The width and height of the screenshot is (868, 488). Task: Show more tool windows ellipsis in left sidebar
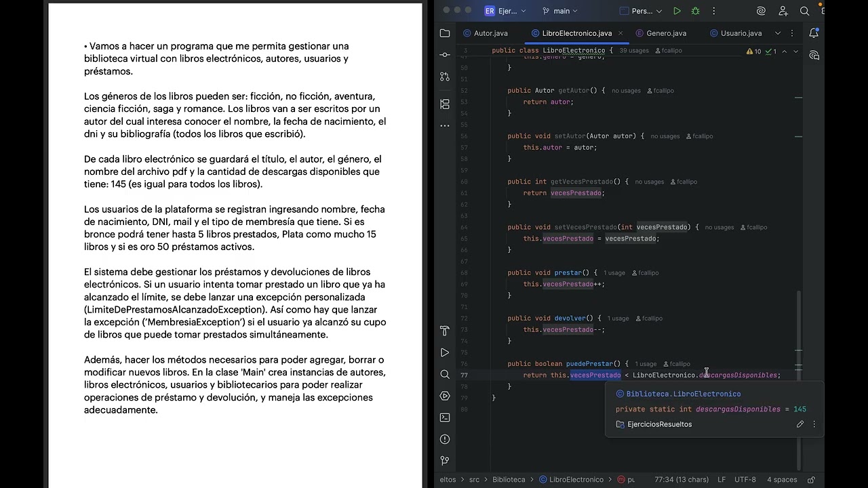445,125
